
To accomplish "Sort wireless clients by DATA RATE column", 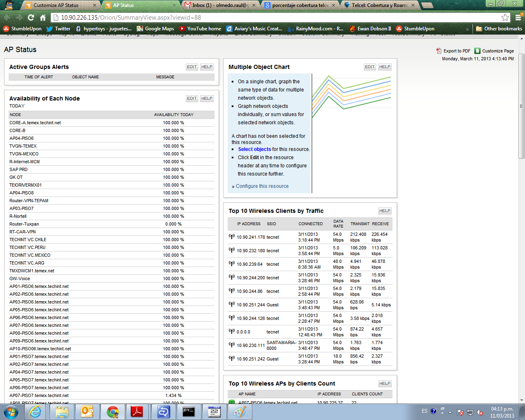I will pyautogui.click(x=338, y=224).
